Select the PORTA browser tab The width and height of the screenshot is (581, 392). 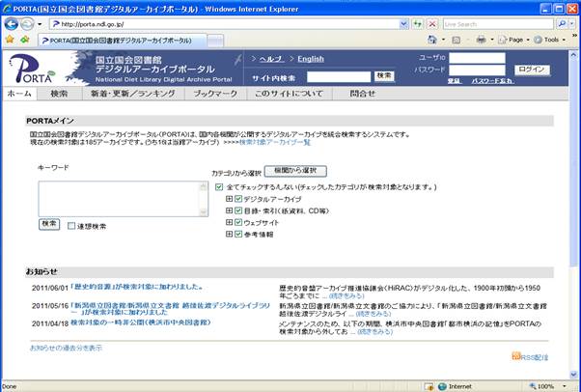tap(123, 41)
